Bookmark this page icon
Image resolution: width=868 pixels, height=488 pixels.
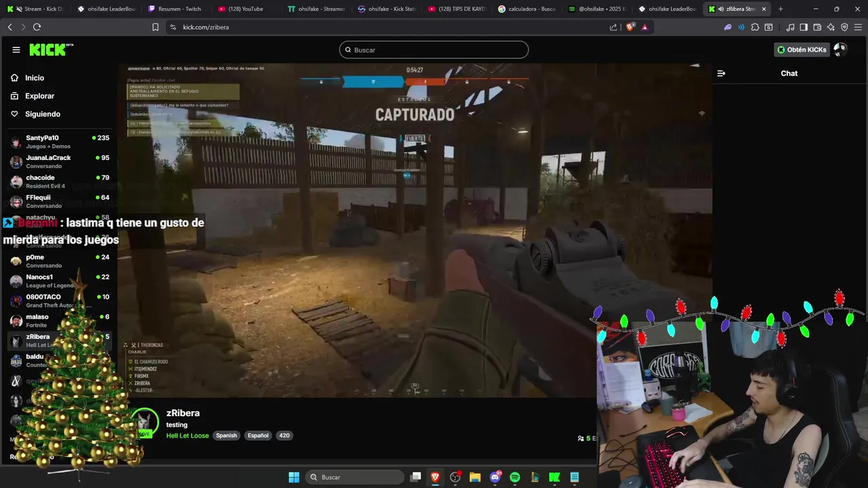tap(155, 27)
